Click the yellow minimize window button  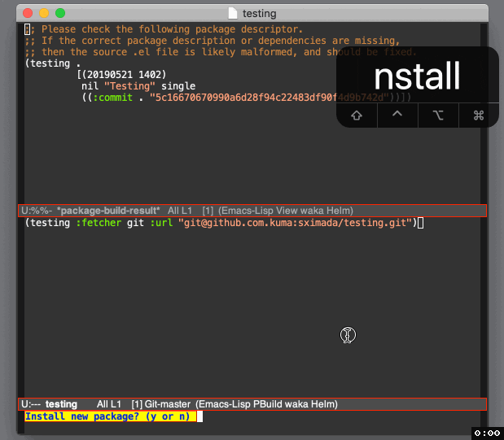tap(44, 13)
